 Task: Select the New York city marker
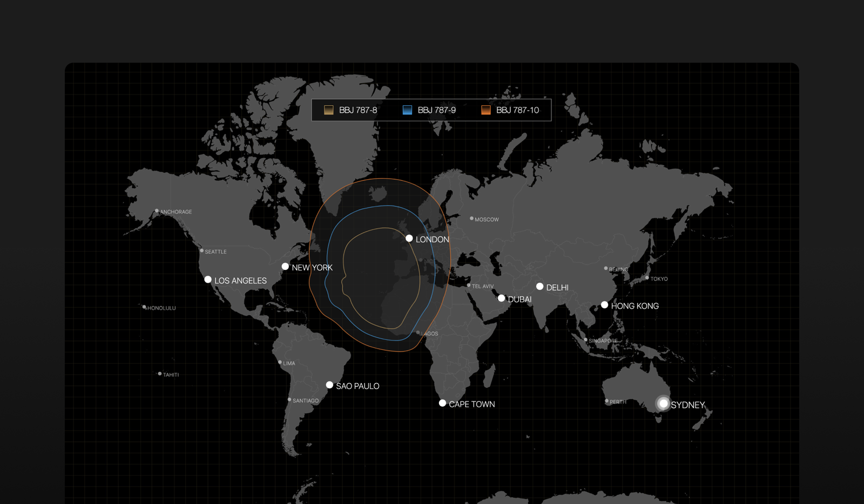tap(285, 267)
